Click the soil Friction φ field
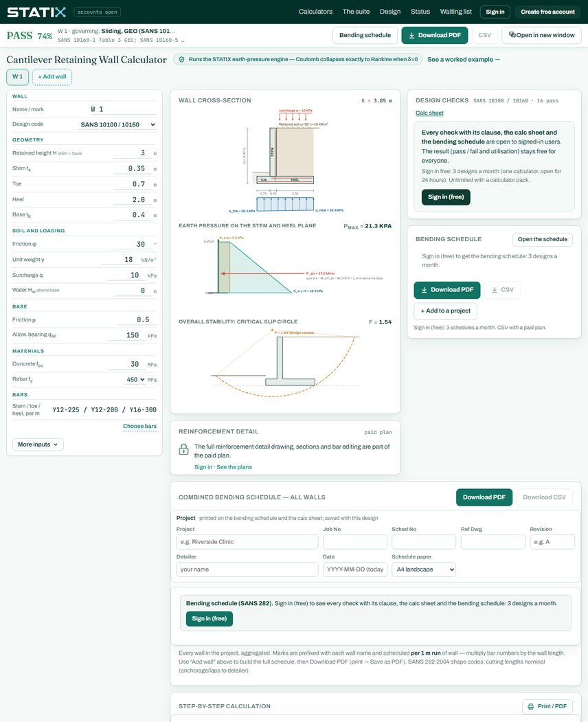The height and width of the screenshot is (722, 588). point(133,244)
